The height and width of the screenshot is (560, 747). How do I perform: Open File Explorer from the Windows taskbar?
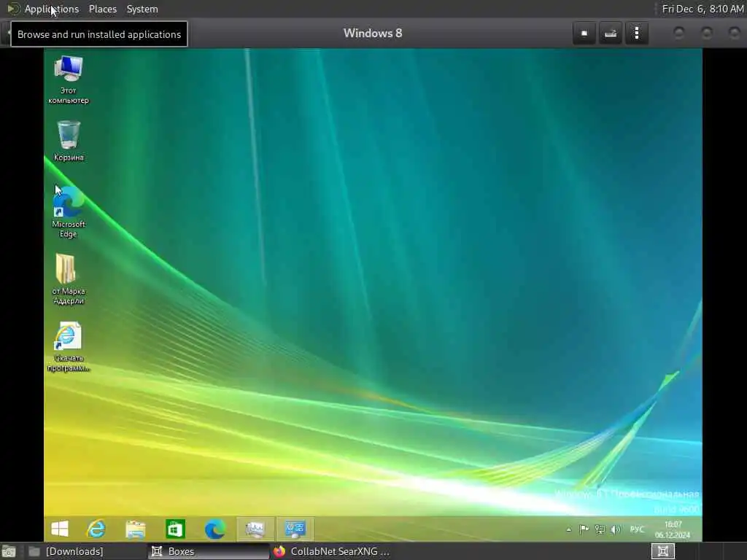135,529
